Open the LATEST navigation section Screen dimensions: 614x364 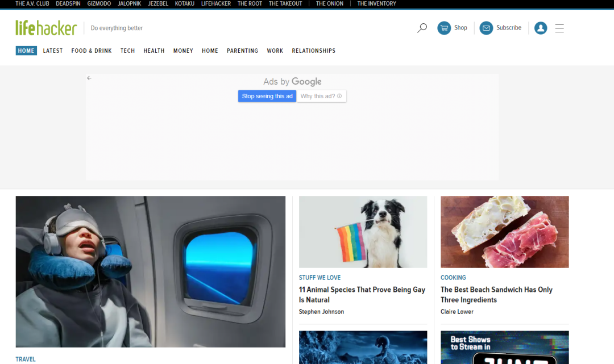click(53, 51)
